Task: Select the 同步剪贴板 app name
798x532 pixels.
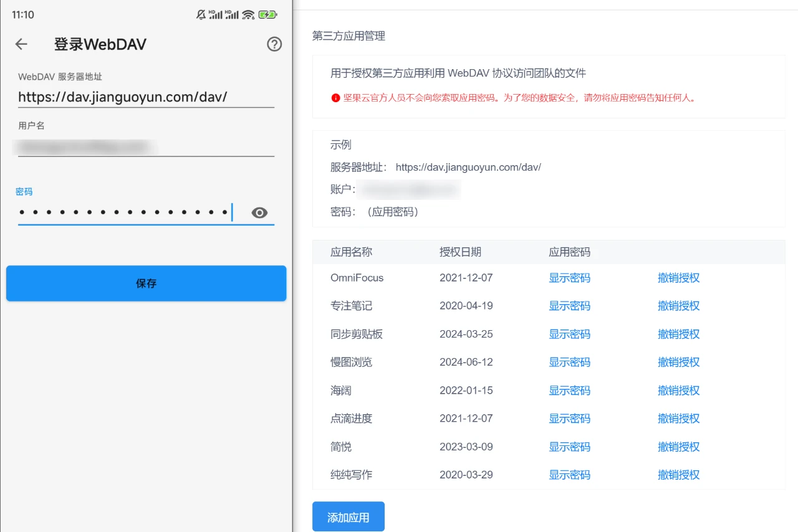Action: click(x=357, y=334)
